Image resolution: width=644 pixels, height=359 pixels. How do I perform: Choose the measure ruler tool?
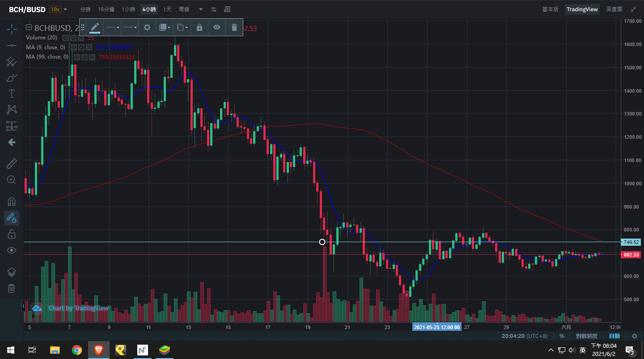point(12,163)
